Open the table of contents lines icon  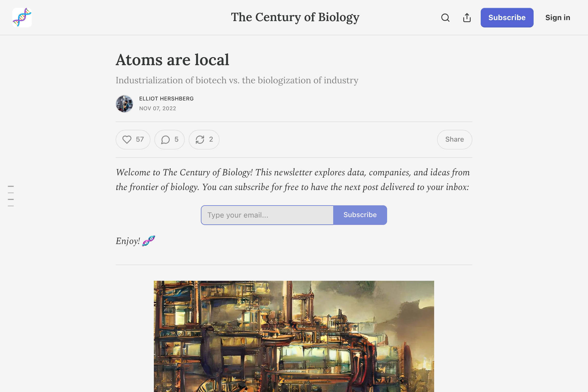click(x=11, y=196)
